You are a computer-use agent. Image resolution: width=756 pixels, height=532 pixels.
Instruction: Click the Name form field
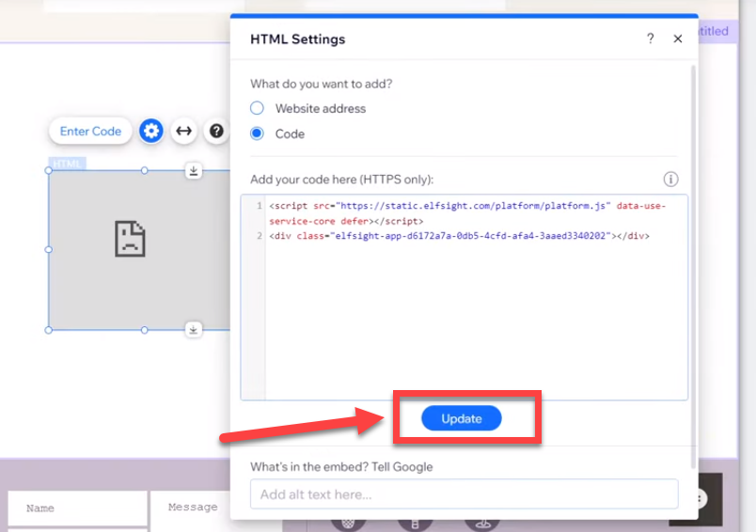click(x=78, y=509)
